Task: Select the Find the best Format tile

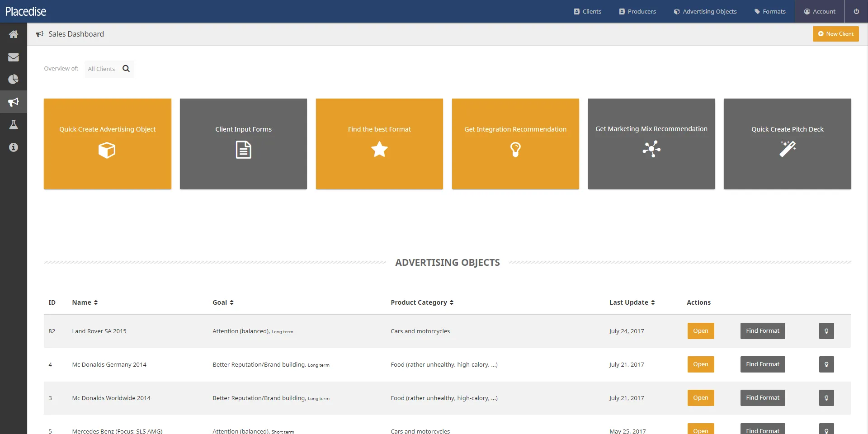Action: pyautogui.click(x=379, y=144)
